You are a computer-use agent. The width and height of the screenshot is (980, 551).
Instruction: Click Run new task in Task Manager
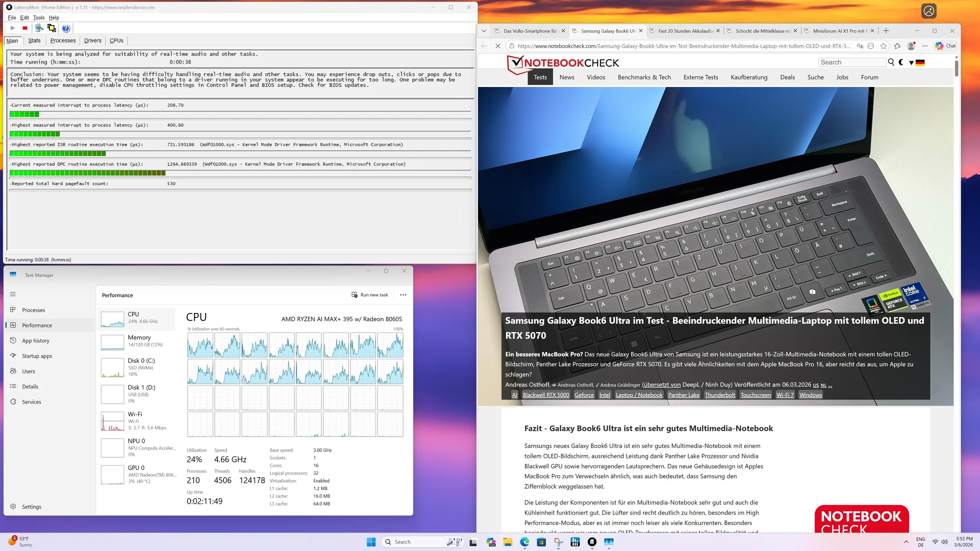tap(370, 295)
